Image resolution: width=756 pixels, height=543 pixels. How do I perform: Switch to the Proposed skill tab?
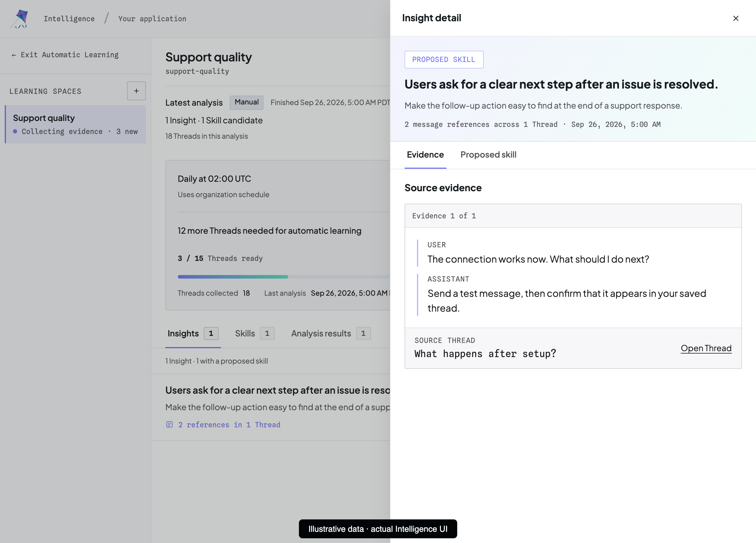tap(488, 155)
